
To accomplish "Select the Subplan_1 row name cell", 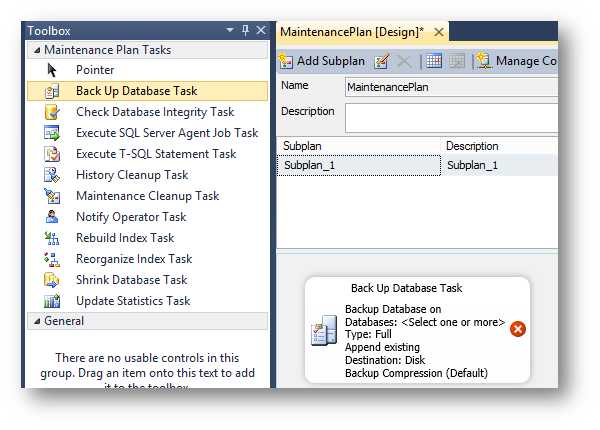I will pos(359,165).
